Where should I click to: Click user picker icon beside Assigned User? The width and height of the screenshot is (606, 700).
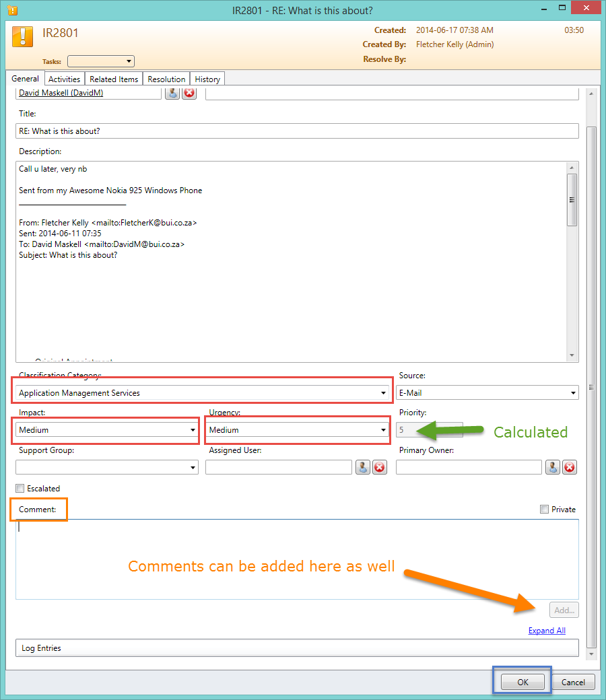[x=363, y=467]
